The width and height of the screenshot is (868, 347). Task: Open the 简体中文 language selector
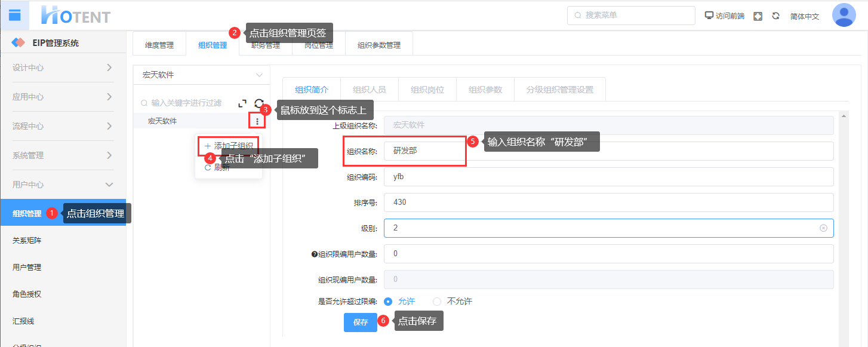pos(805,16)
